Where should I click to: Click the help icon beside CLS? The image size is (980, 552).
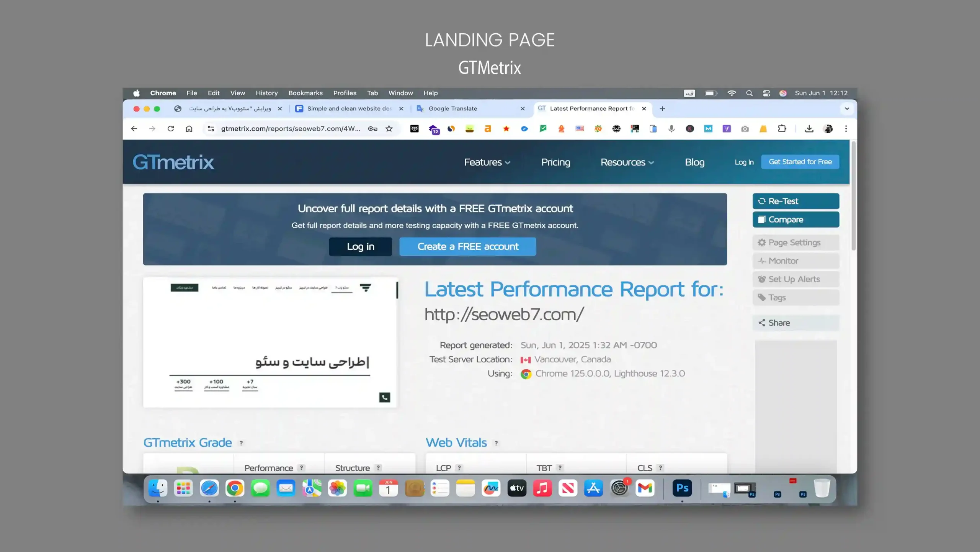[660, 468]
